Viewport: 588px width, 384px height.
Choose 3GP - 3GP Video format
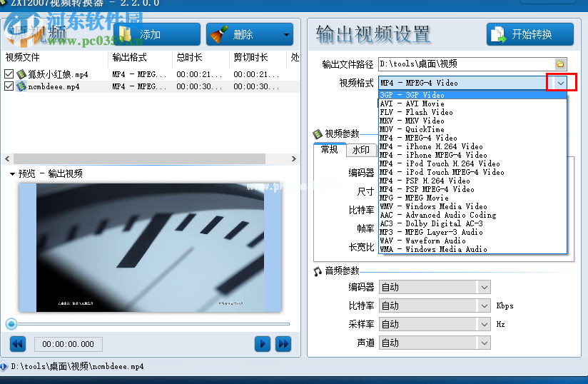tap(472, 95)
